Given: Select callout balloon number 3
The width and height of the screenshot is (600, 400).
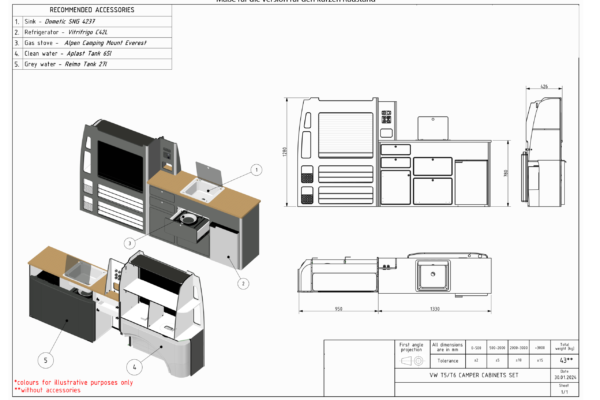Looking at the screenshot, I should click(129, 243).
